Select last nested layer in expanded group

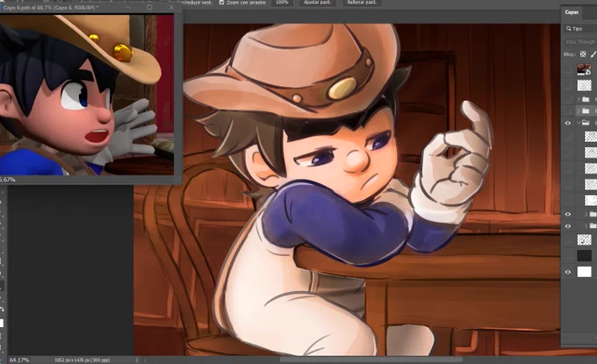coord(591,200)
